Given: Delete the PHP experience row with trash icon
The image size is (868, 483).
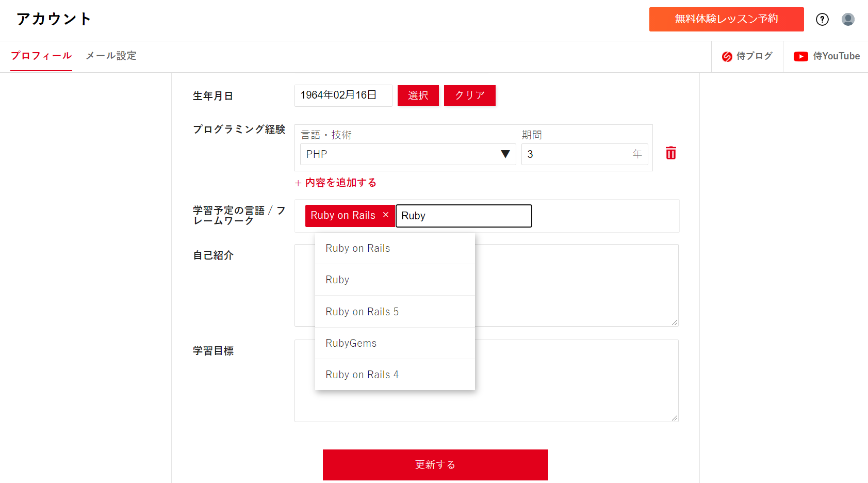Looking at the screenshot, I should 670,153.
